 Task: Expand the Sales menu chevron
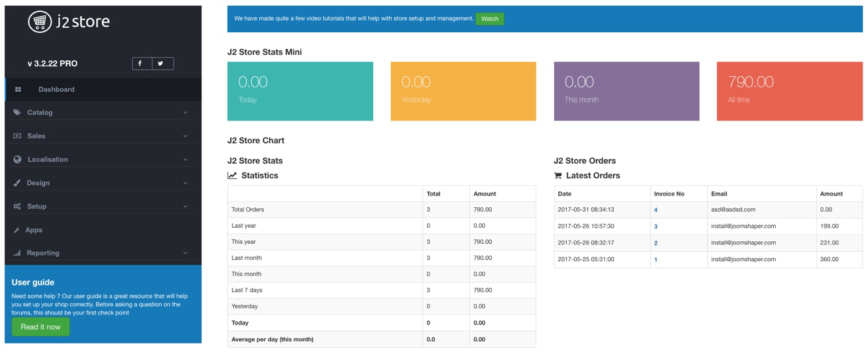tap(185, 136)
